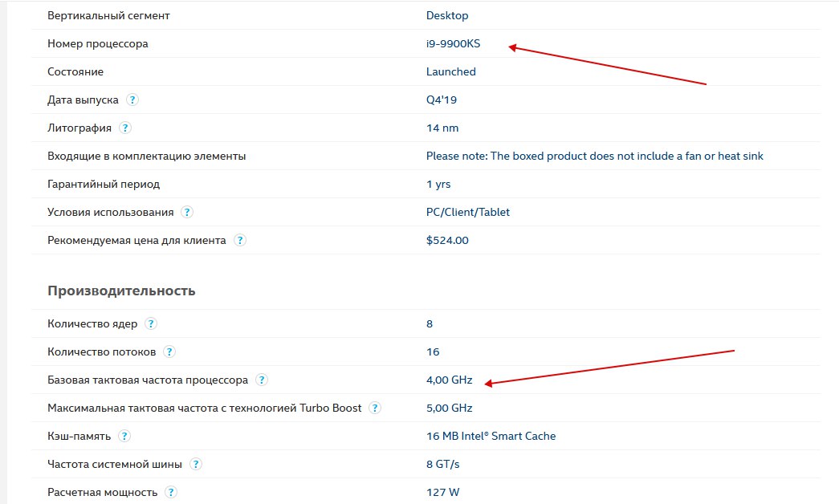Click the Гарантийный период label
Screen dimensions: 839x504
coord(104,184)
